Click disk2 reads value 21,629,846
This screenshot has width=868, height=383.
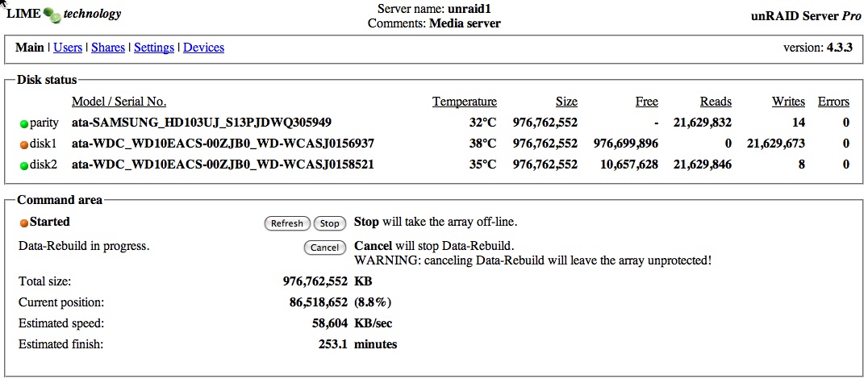click(703, 164)
